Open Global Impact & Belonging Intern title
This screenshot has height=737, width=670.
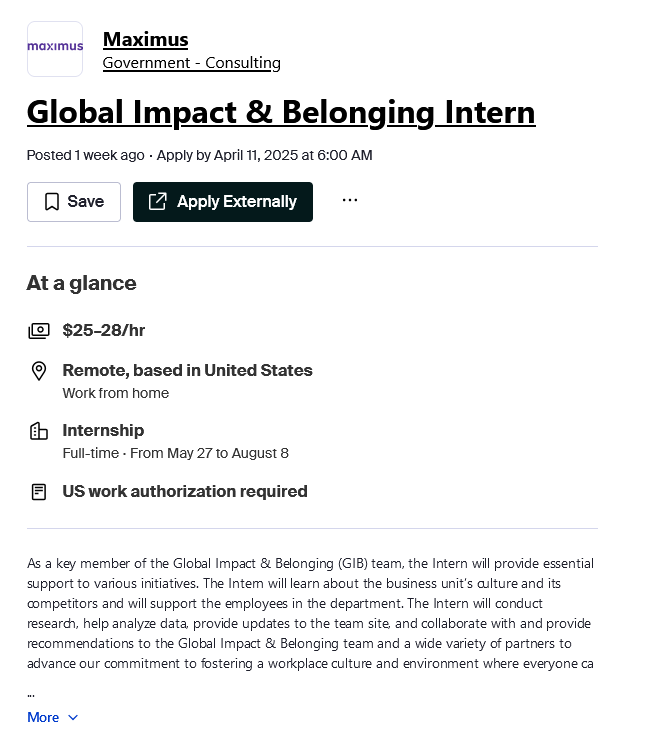(281, 113)
